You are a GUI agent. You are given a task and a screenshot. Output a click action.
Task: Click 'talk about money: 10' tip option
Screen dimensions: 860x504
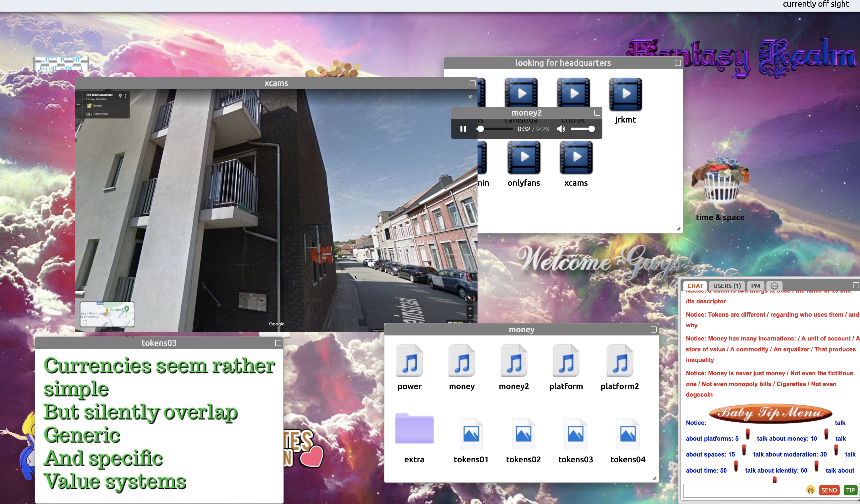click(787, 439)
